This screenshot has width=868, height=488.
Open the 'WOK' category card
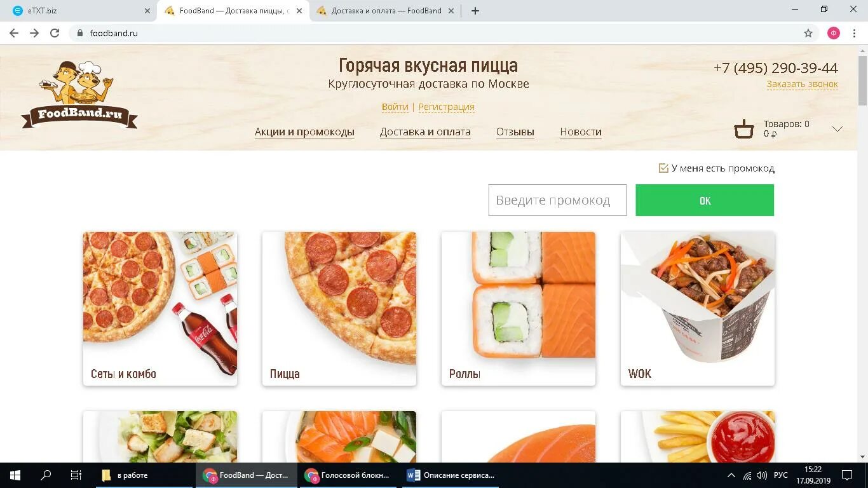point(698,309)
